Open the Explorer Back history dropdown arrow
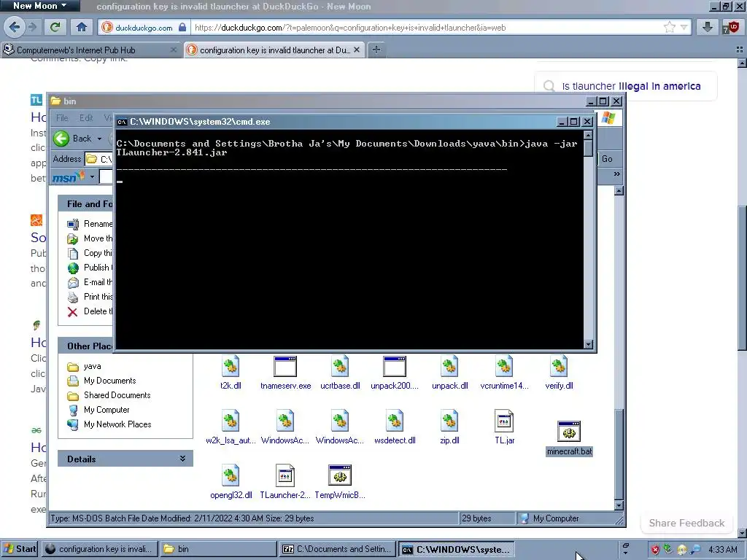747x560 pixels. (x=99, y=139)
